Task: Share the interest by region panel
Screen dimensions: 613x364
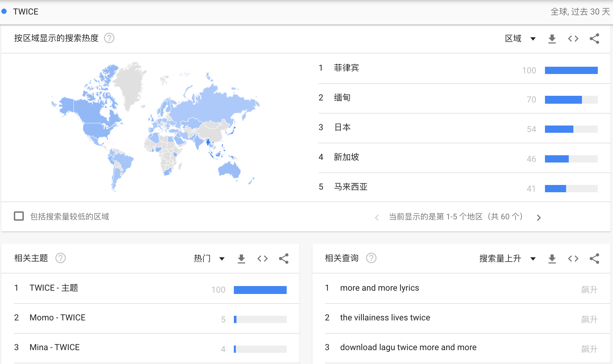Action: click(x=594, y=39)
